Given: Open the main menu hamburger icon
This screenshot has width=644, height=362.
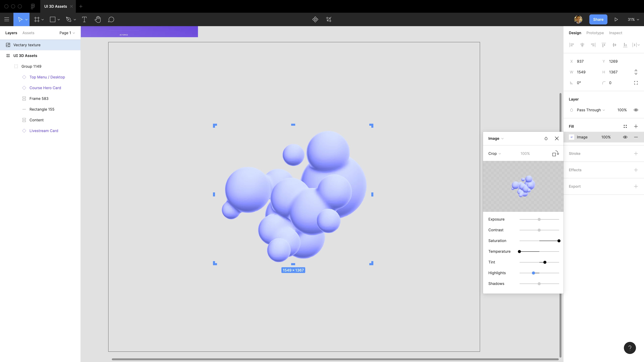Looking at the screenshot, I should pyautogui.click(x=7, y=19).
